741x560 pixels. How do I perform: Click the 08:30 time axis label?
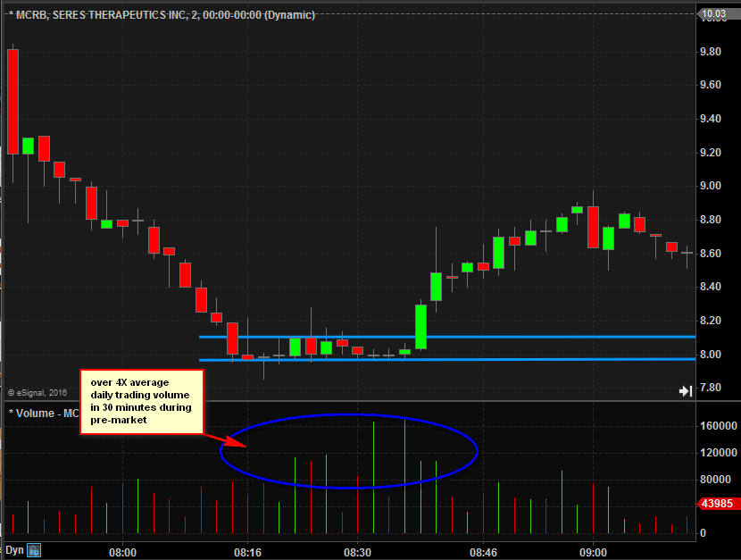pos(357,553)
